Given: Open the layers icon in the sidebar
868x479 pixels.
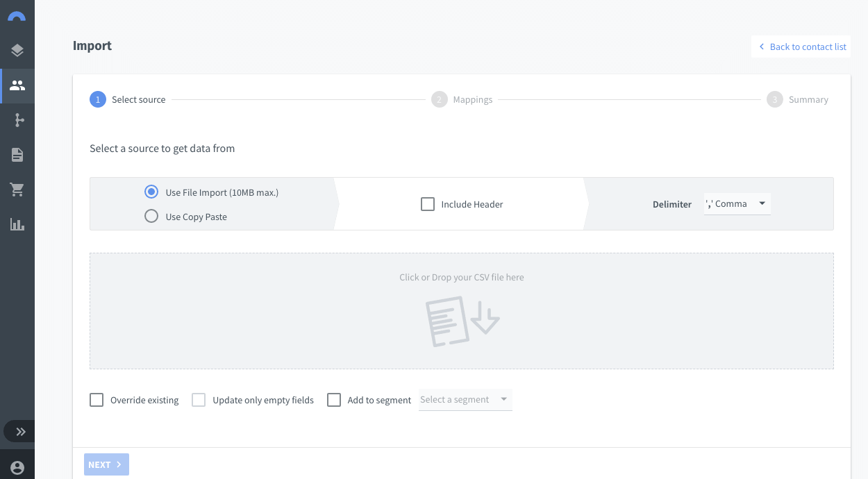Looking at the screenshot, I should point(17,50).
